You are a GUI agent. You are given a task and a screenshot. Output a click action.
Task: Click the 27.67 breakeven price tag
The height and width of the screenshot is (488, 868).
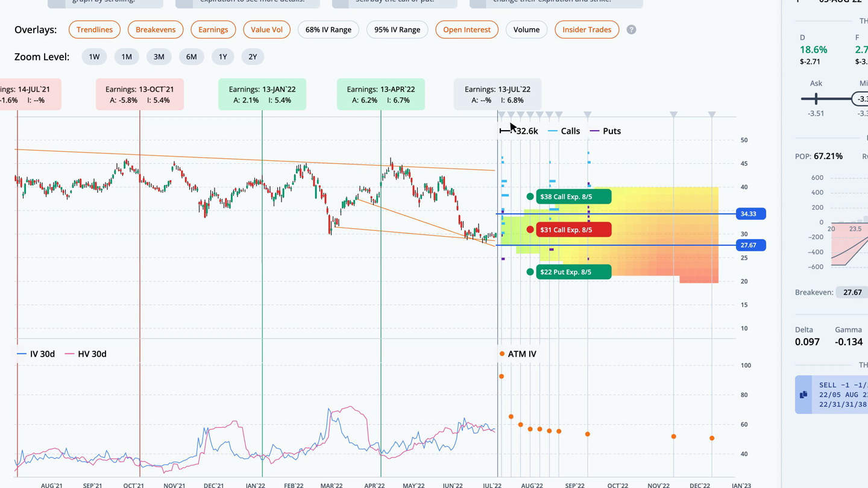751,245
